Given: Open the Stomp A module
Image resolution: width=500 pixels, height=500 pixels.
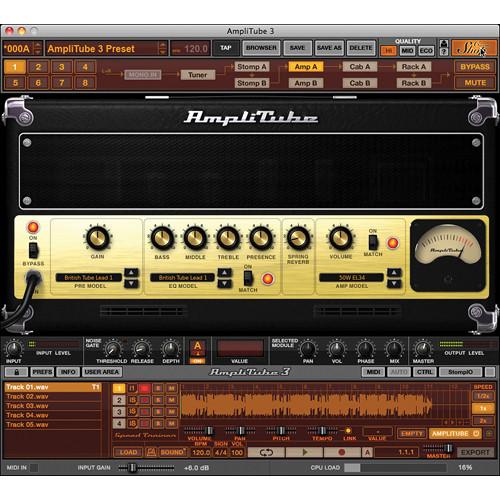Looking at the screenshot, I should coord(252,67).
